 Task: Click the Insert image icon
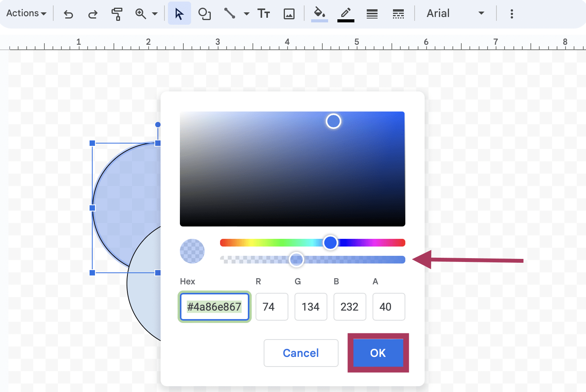[289, 13]
